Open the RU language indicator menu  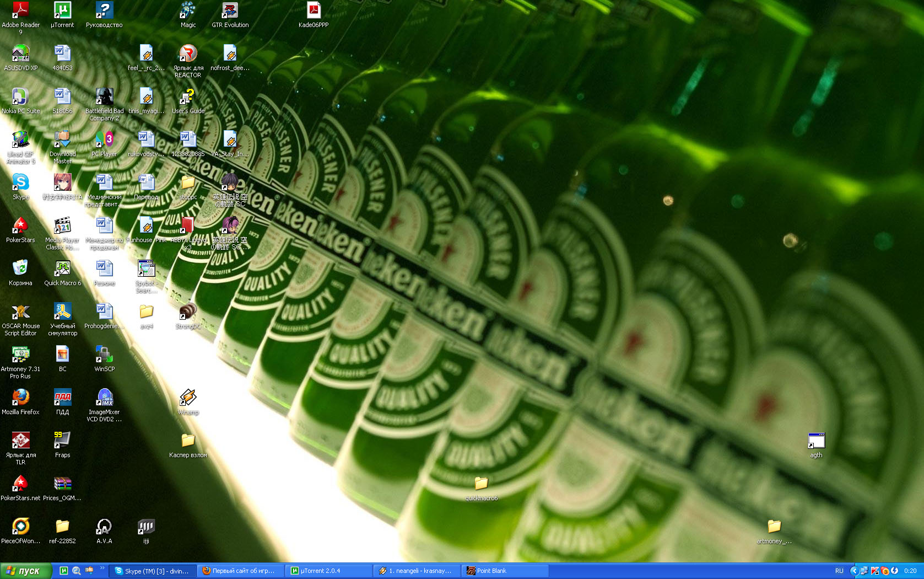point(839,571)
